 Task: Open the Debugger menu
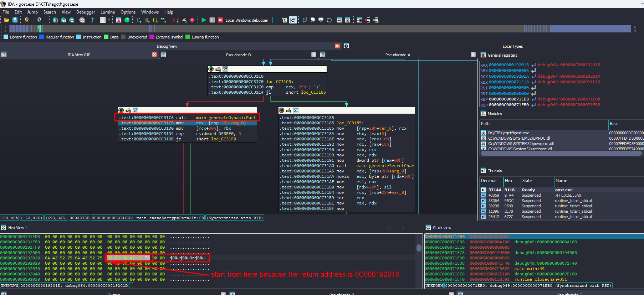point(85,12)
